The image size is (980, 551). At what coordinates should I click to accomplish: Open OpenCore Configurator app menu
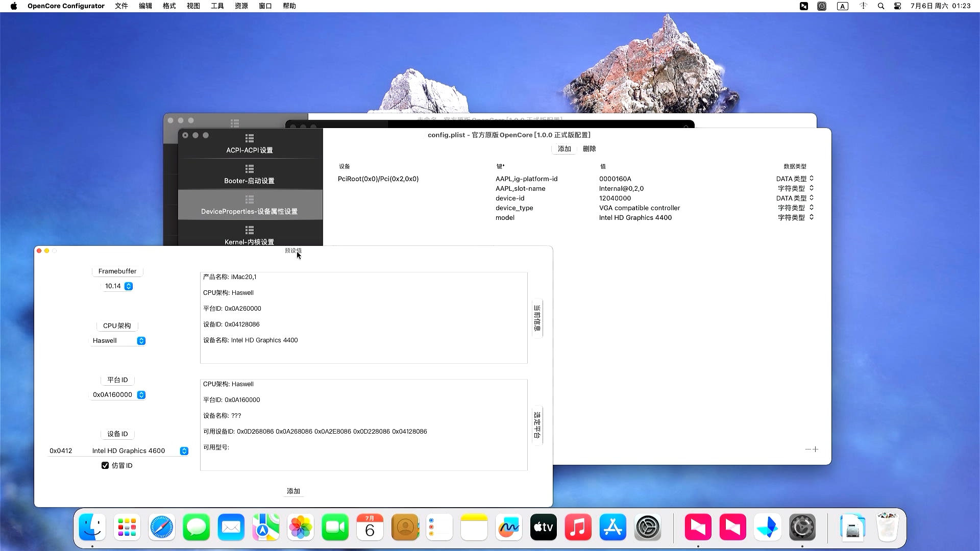coord(66,6)
